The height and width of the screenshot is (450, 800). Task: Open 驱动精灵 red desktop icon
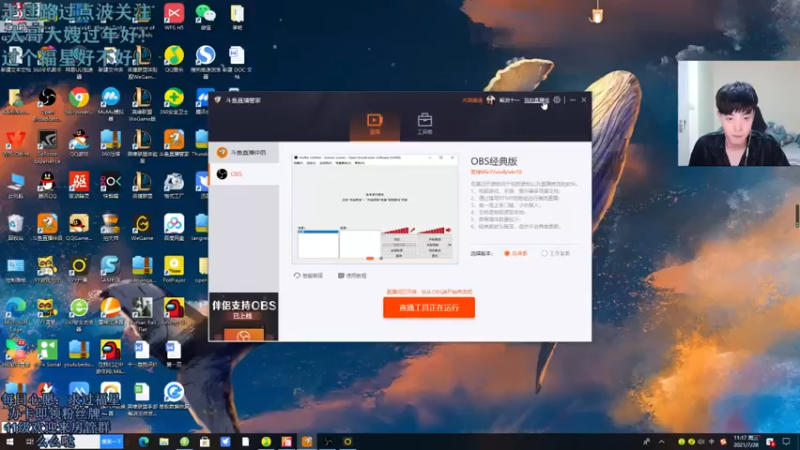tap(79, 186)
